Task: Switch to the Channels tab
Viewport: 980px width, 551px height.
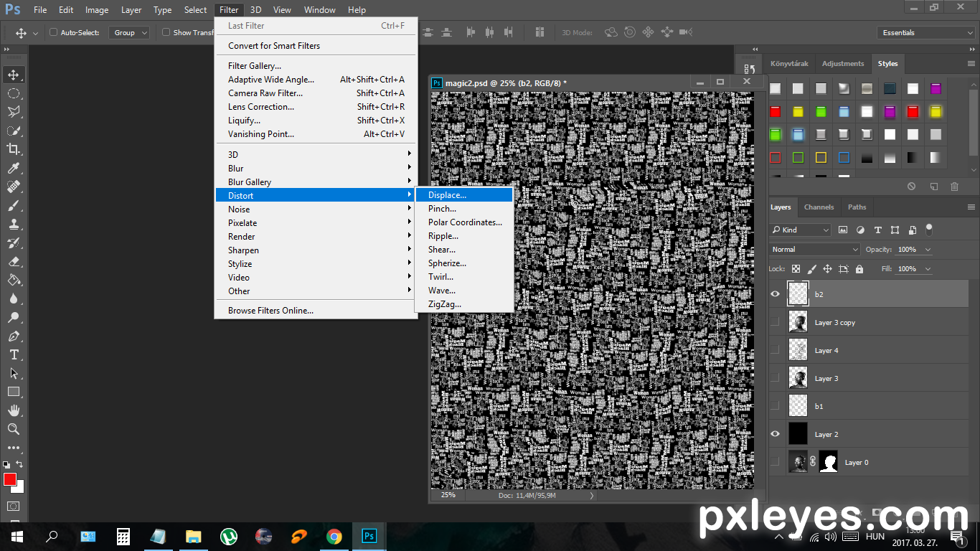Action: coord(819,207)
